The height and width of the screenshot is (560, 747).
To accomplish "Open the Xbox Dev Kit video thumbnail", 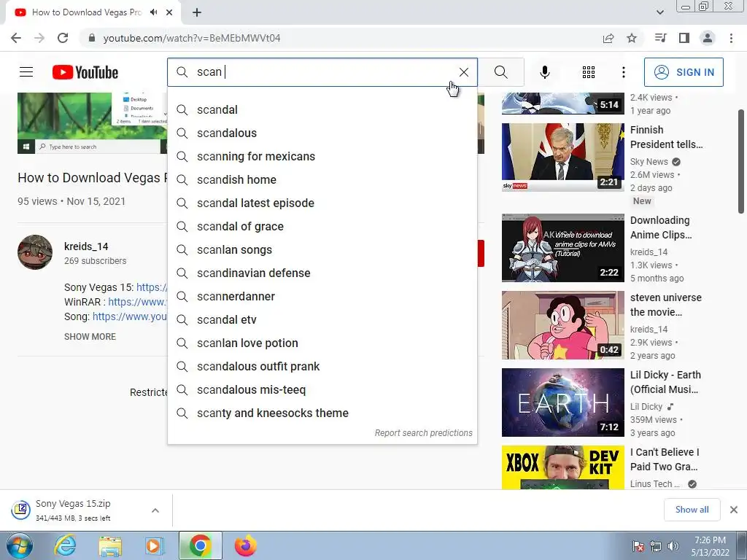I will 562,467.
